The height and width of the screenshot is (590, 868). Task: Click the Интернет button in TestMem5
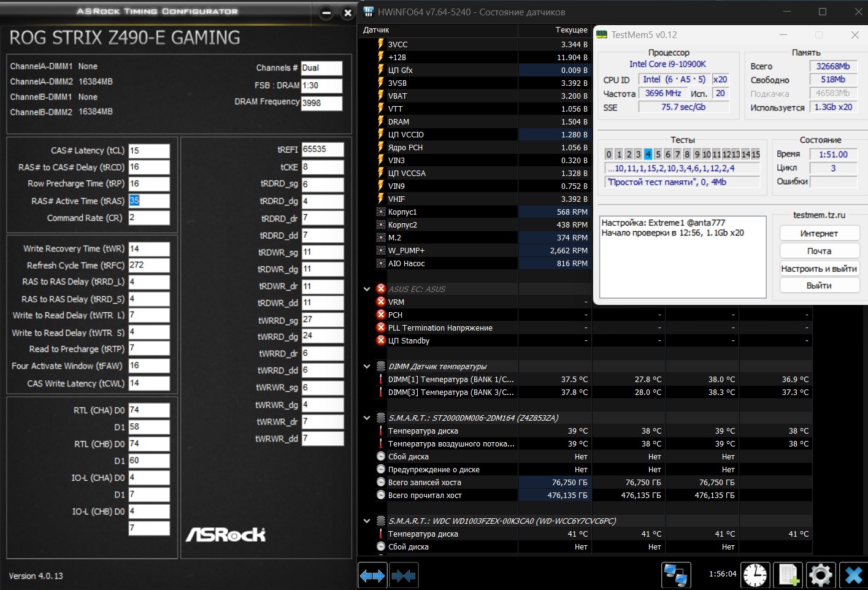pos(820,234)
